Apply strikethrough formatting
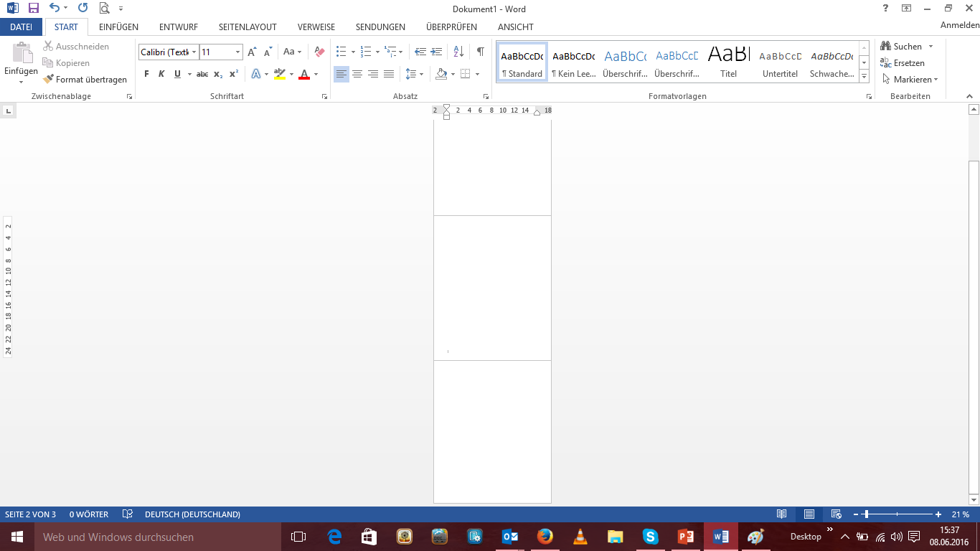The image size is (980, 551). (x=202, y=74)
